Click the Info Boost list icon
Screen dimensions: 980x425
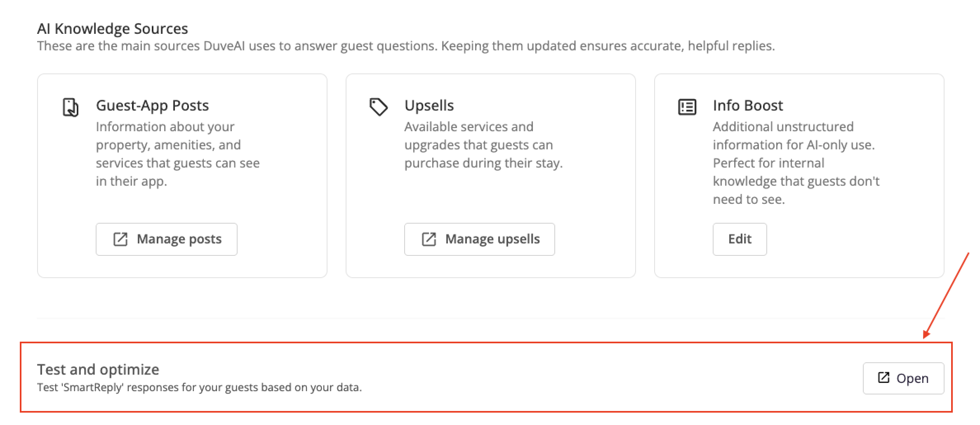point(687,107)
